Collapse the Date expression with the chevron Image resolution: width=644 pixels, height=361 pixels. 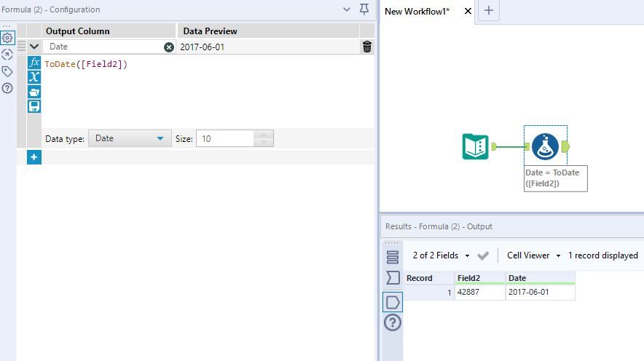[34, 47]
